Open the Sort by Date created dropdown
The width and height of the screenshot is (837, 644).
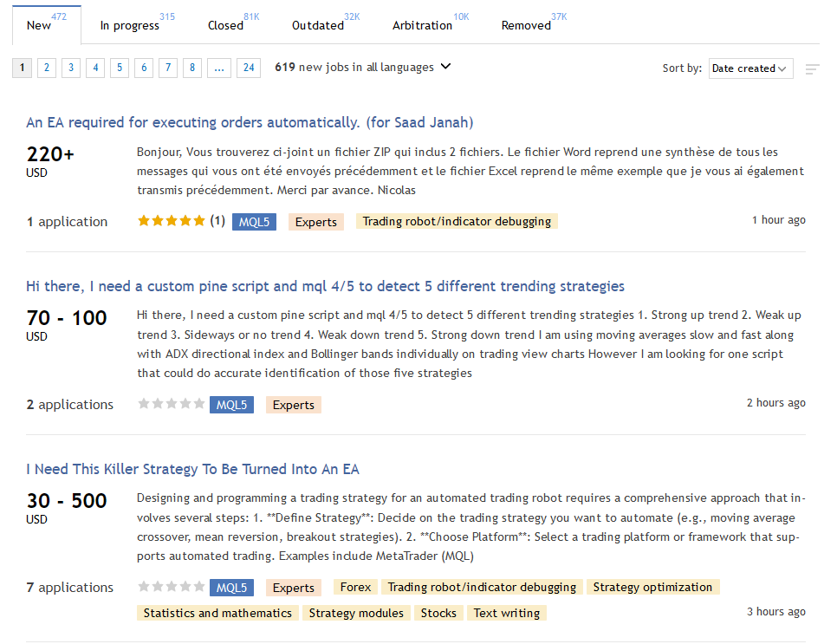(x=750, y=68)
